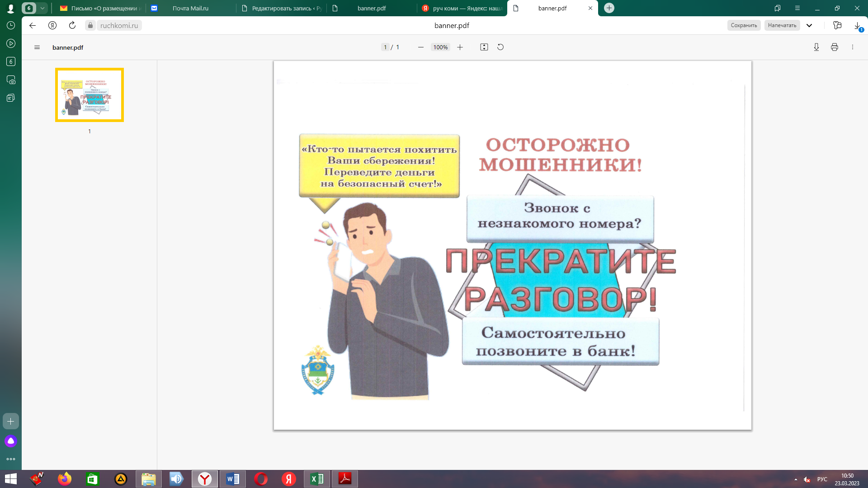Screen dimensions: 868x488
Task: Open the screenshot tool in sidebar
Action: pos(11,80)
